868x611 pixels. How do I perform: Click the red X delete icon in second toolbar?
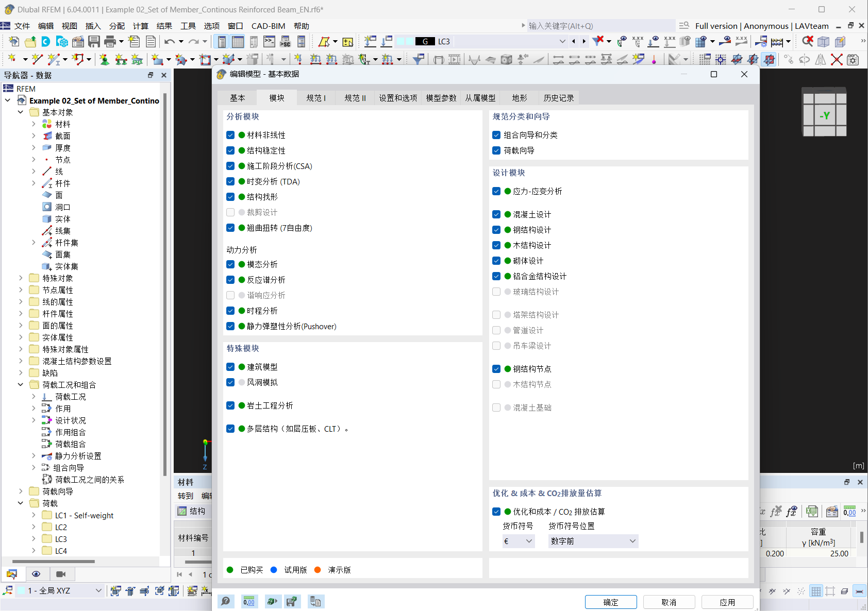tap(837, 59)
